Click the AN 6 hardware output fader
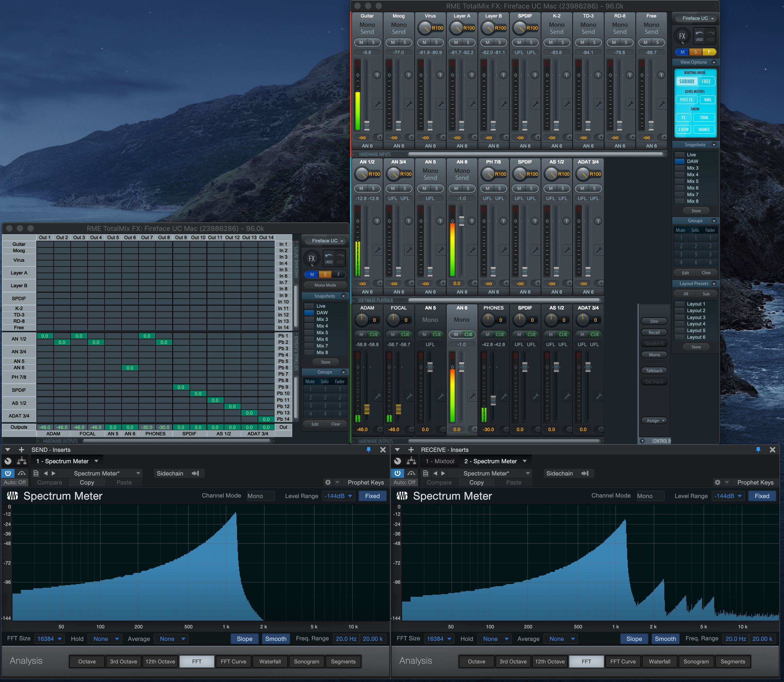The width and height of the screenshot is (784, 682). point(462,367)
